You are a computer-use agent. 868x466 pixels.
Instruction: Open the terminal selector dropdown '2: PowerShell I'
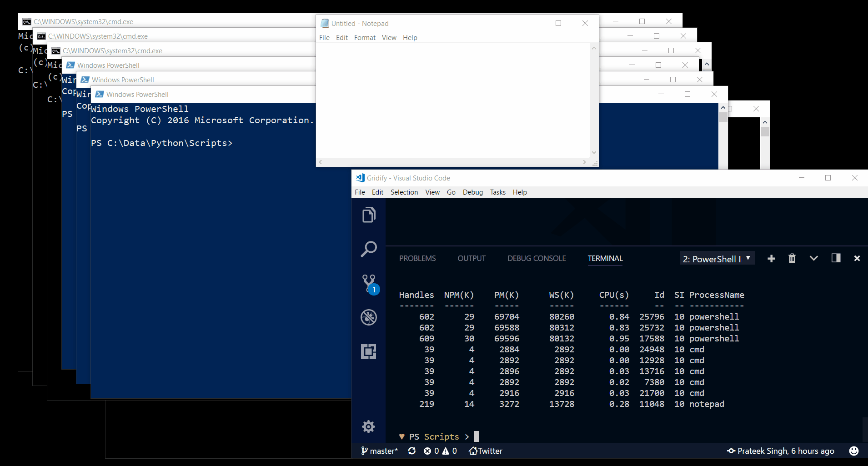coord(717,259)
